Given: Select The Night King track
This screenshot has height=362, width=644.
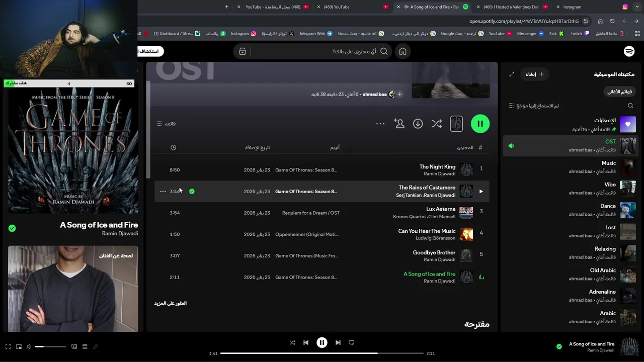Looking at the screenshot, I should (322, 170).
